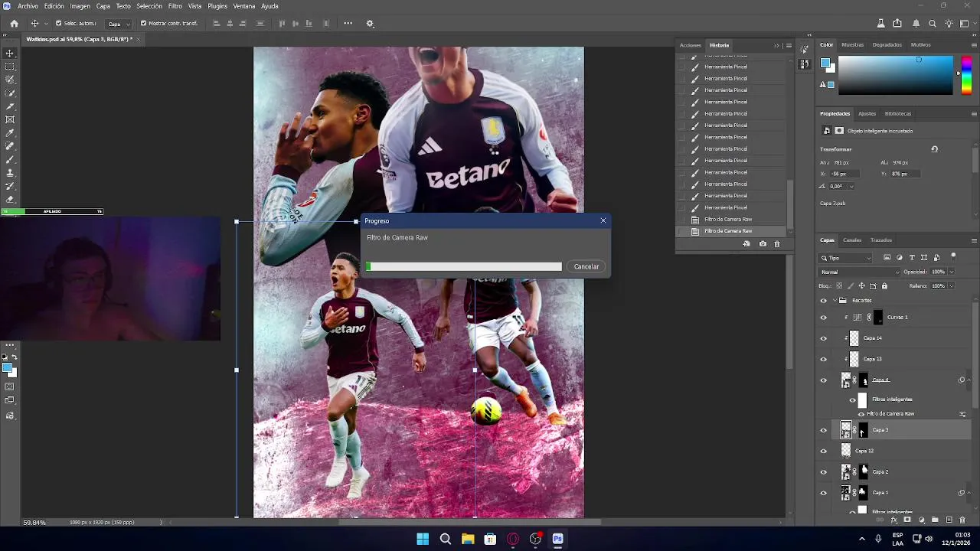This screenshot has height=551, width=980.
Task: Switch to the Acciones tab
Action: click(x=691, y=45)
